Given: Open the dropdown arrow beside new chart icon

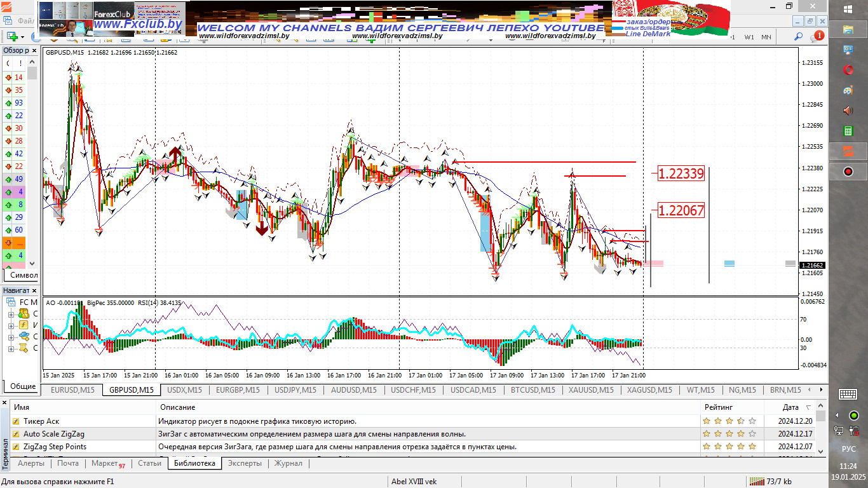Looking at the screenshot, I should (22, 37).
